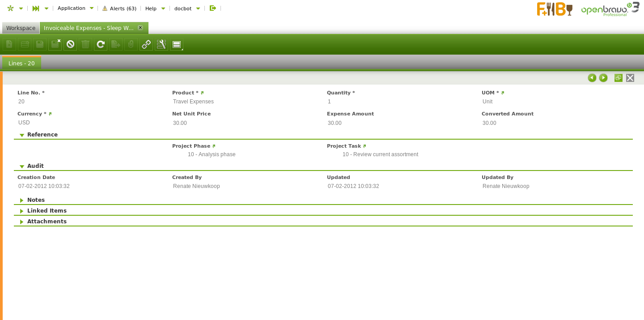Switch to the Workspace tab
Viewport: 644px width, 320px height.
point(21,28)
